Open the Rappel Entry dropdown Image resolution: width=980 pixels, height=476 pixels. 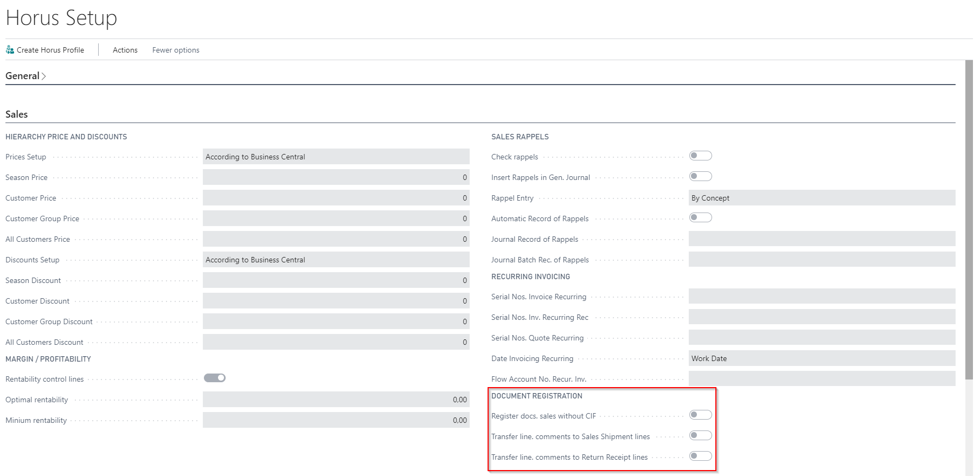click(822, 198)
